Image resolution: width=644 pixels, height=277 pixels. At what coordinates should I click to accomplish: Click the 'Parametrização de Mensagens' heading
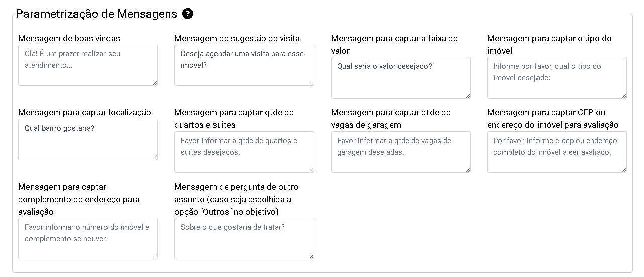coord(96,14)
